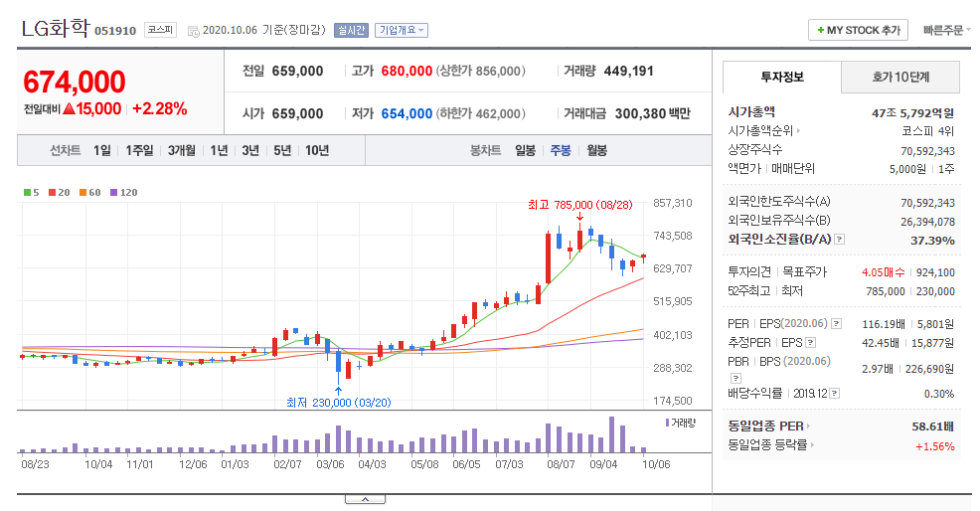This screenshot has width=980, height=511.
Task: Click the LG화학 stock name heading
Action: point(55,28)
